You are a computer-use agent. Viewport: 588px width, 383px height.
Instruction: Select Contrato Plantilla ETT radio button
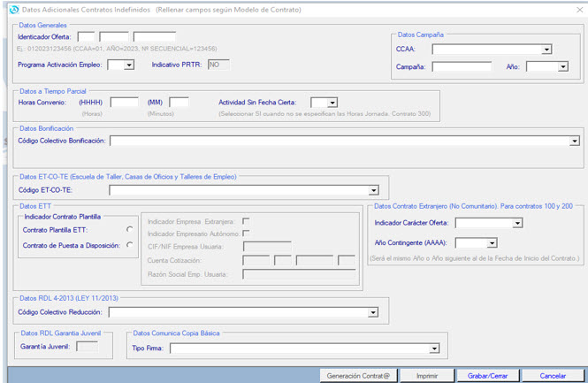click(130, 230)
